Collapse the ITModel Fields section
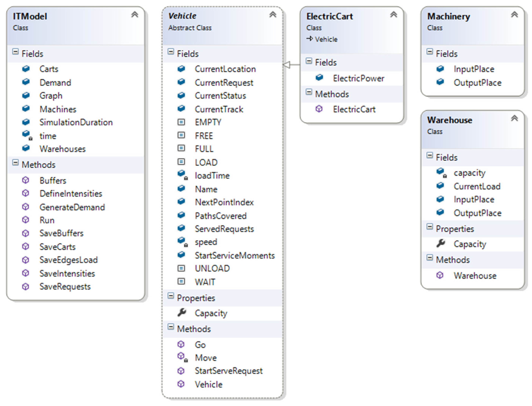 16,52
